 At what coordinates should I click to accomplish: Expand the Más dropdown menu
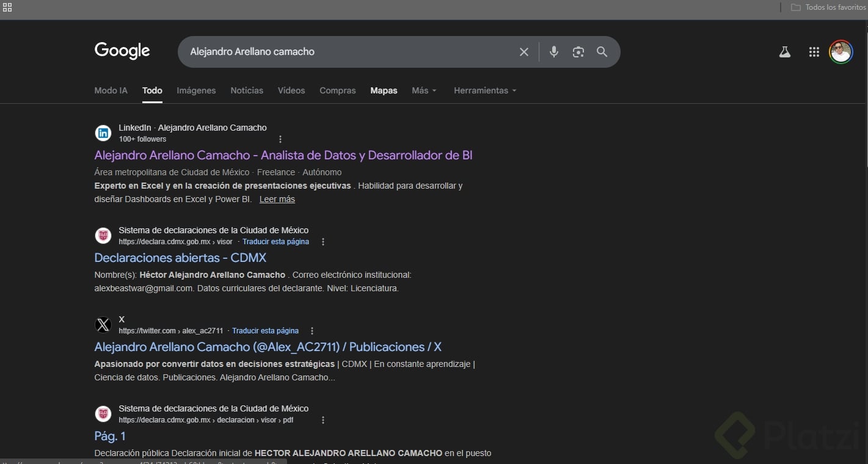coord(424,90)
